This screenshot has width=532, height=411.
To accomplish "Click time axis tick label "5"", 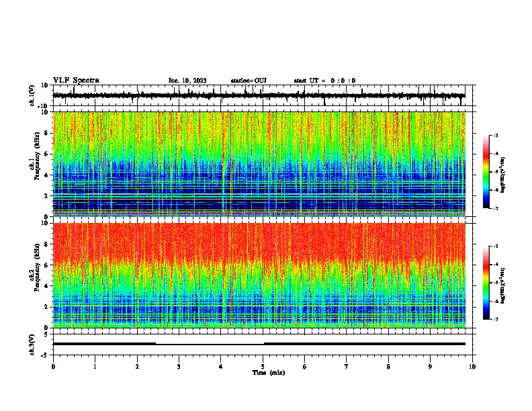I will (263, 367).
